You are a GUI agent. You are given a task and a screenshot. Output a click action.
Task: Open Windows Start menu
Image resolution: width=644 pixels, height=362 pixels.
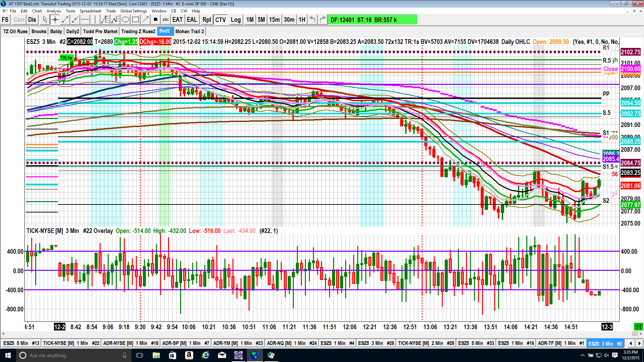pos(8,355)
